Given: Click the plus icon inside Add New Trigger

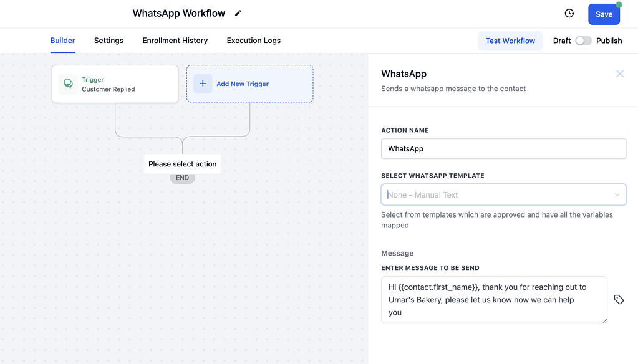Looking at the screenshot, I should [202, 83].
